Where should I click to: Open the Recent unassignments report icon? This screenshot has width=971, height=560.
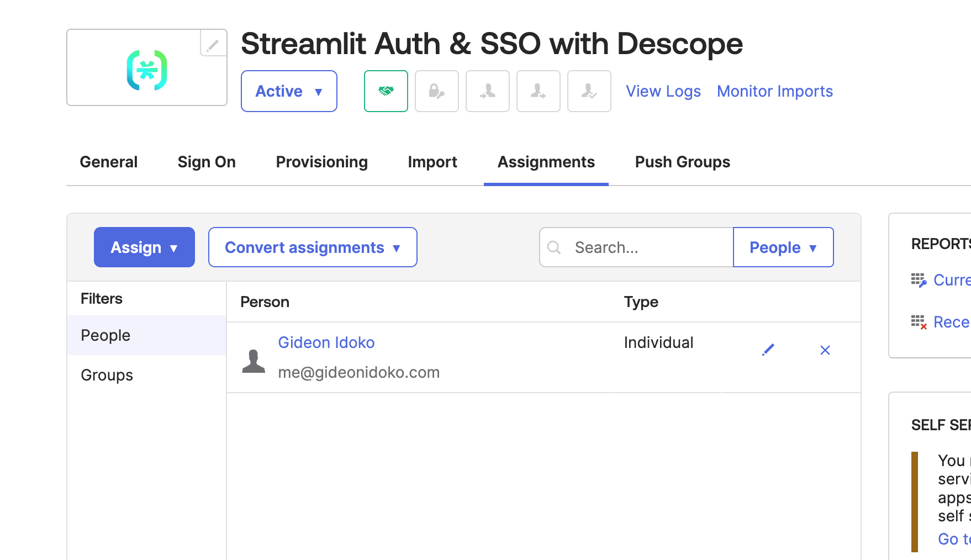click(x=919, y=322)
